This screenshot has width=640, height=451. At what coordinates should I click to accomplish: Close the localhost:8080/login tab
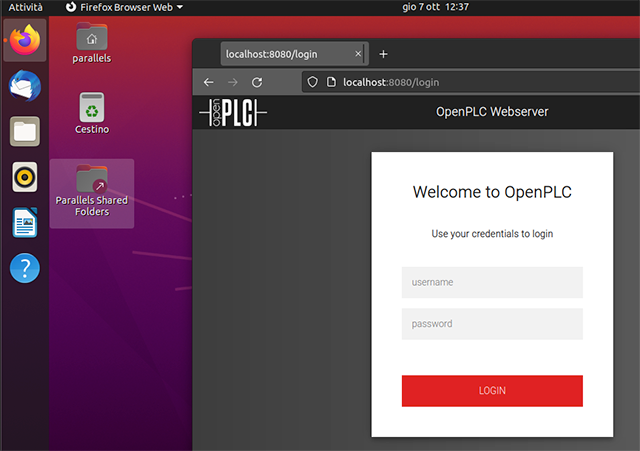(x=358, y=54)
